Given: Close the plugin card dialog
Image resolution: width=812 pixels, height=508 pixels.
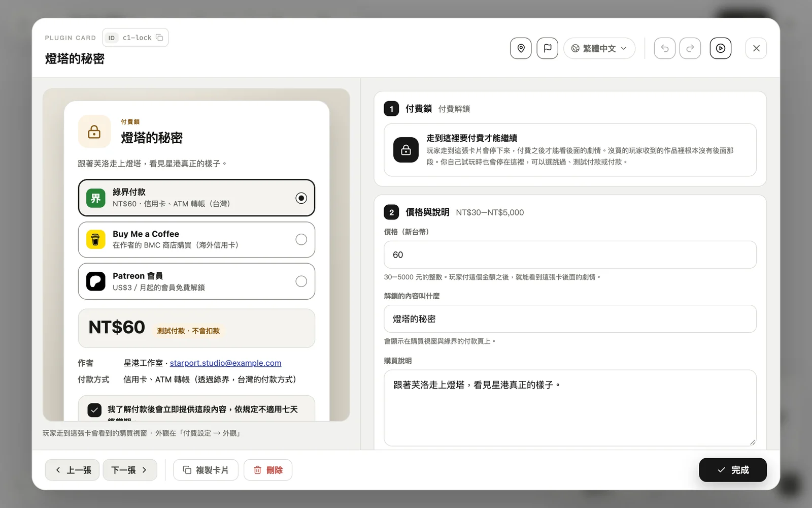Looking at the screenshot, I should click(x=756, y=48).
